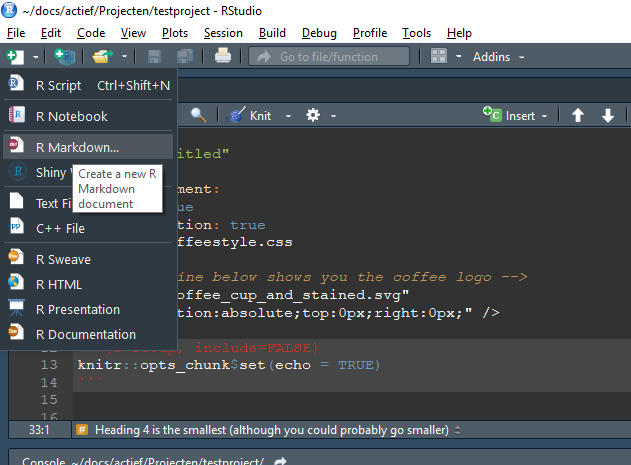This screenshot has width=631, height=465.
Task: Click the Find/Replace magnifier icon
Action: (198, 115)
